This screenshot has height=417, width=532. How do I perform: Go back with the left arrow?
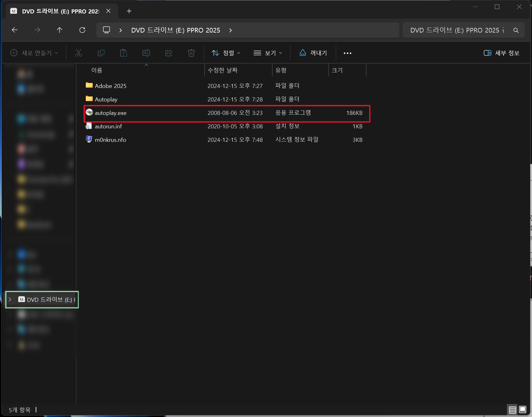pos(14,30)
